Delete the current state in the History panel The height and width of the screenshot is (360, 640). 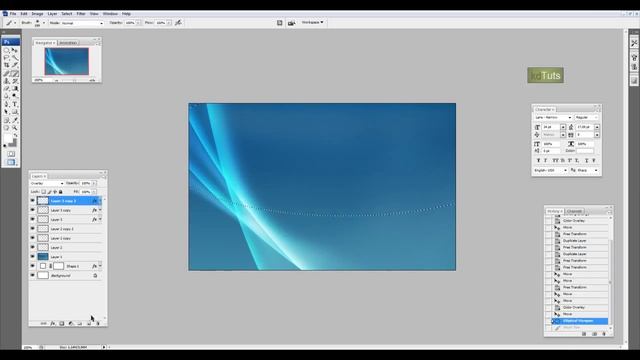point(604,334)
